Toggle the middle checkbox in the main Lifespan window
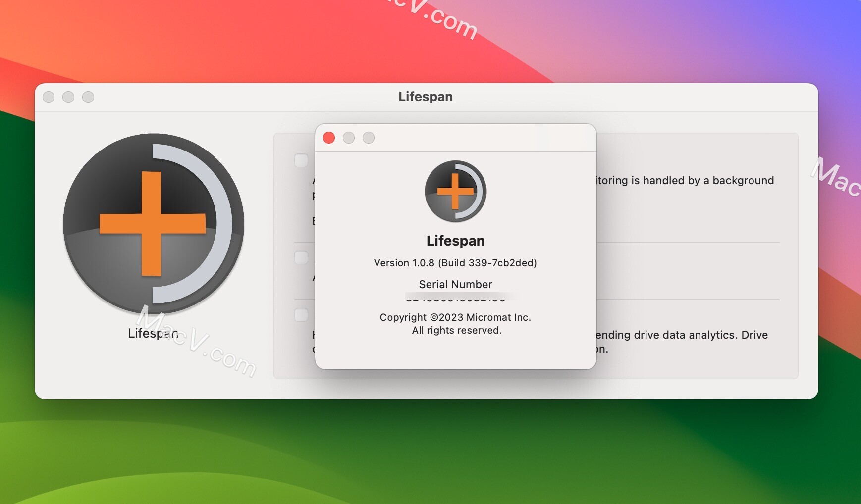Image resolution: width=861 pixels, height=504 pixels. [x=301, y=257]
